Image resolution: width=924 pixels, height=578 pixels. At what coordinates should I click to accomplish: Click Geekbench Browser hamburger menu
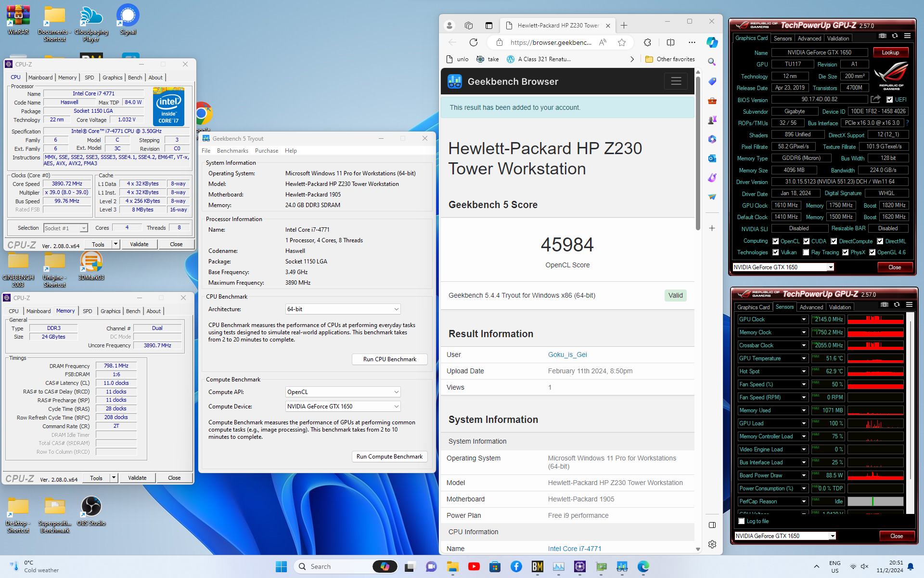coord(676,81)
